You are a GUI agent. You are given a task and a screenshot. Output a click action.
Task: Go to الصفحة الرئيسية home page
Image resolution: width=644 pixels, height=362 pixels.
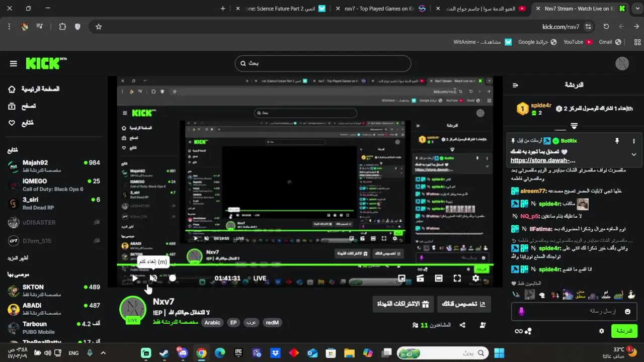(x=34, y=89)
